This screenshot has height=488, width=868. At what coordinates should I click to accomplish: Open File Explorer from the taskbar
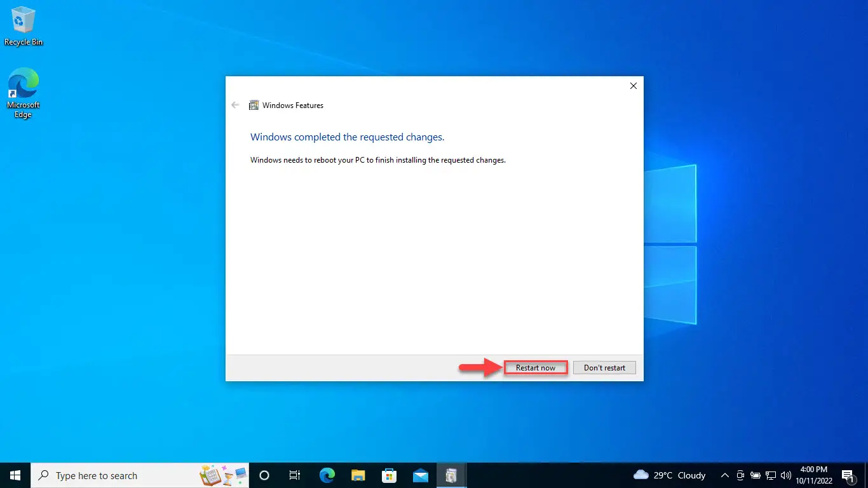point(358,475)
